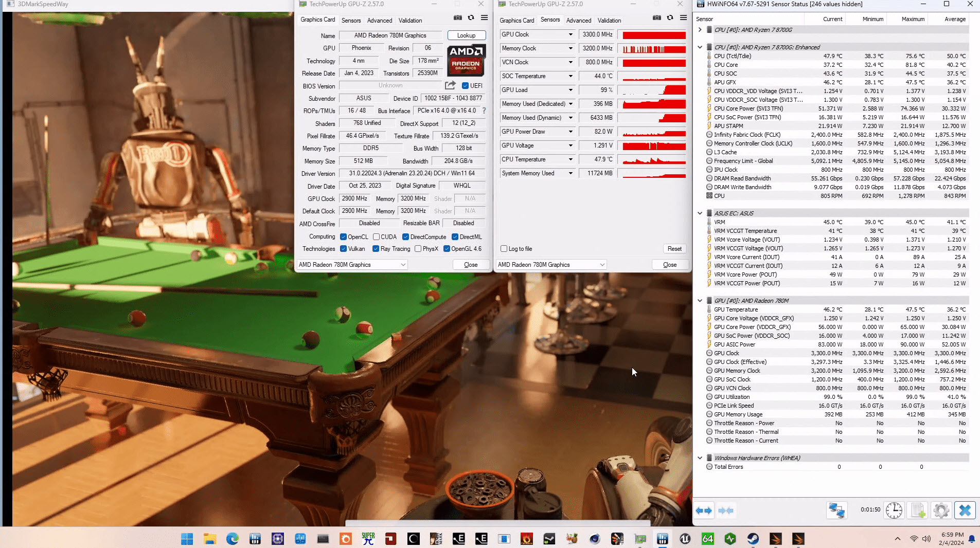Viewport: 980px width, 548px height.
Task: Open Memory Clock sensor dropdown arrow
Action: pos(570,48)
